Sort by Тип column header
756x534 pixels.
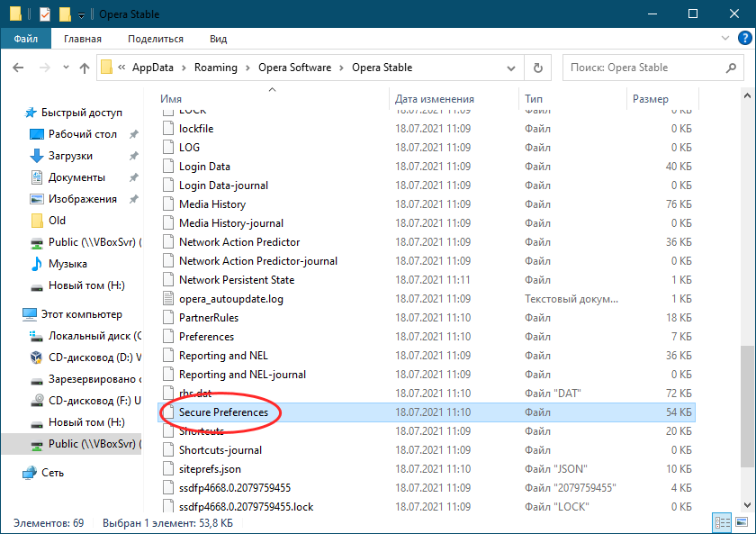[534, 99]
